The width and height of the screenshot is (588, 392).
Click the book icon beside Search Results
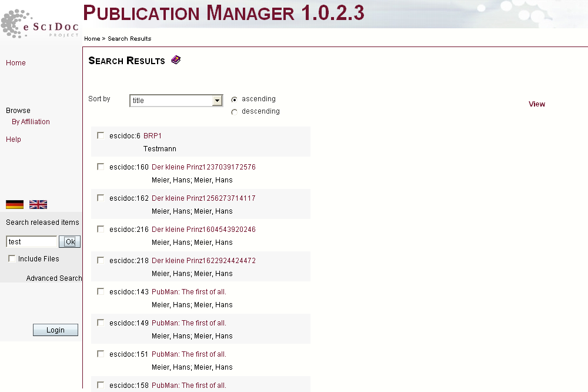pos(176,60)
